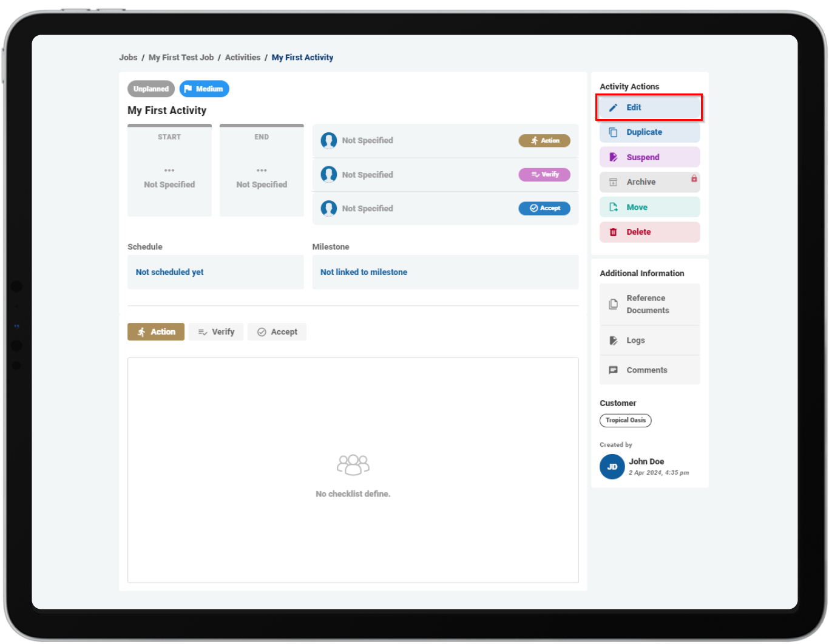
Task: Click the Suspend activity button
Action: point(649,157)
